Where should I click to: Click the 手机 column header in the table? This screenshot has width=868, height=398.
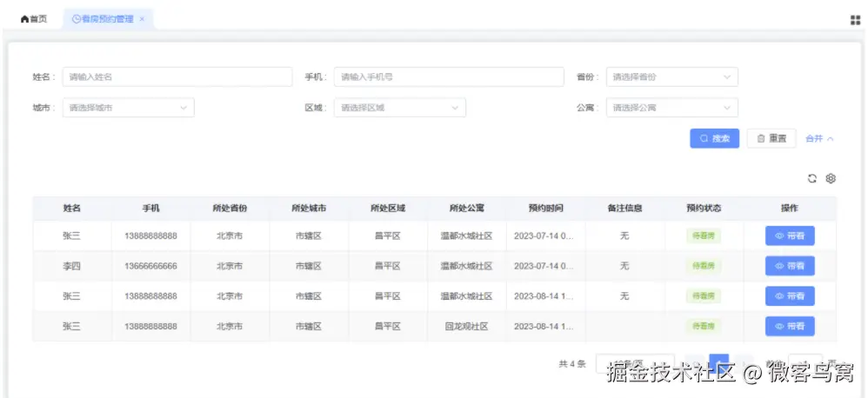150,209
